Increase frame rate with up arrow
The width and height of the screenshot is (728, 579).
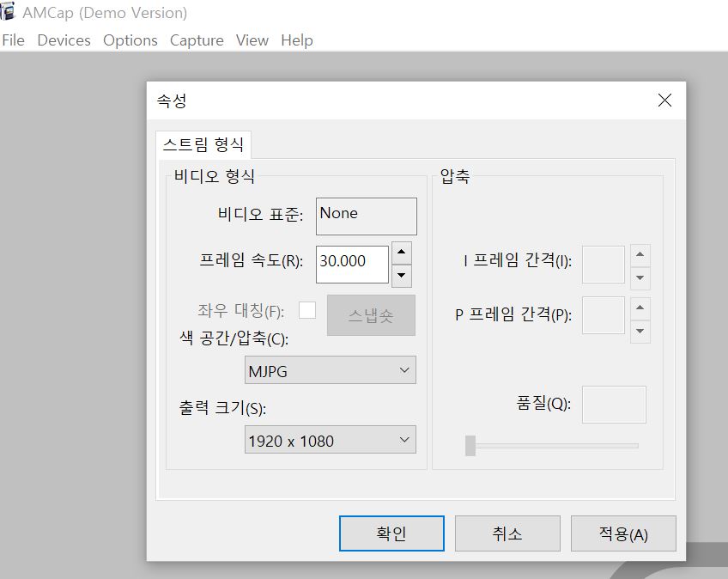coord(402,253)
